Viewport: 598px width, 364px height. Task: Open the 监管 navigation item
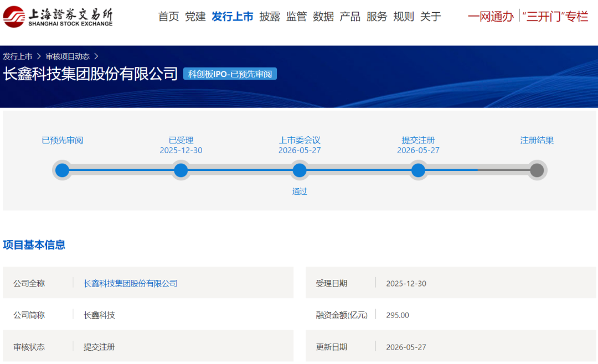pyautogui.click(x=296, y=17)
